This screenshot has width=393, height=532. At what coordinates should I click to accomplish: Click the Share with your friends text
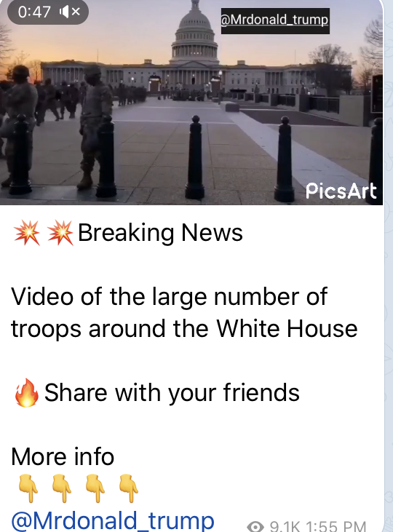click(x=172, y=392)
